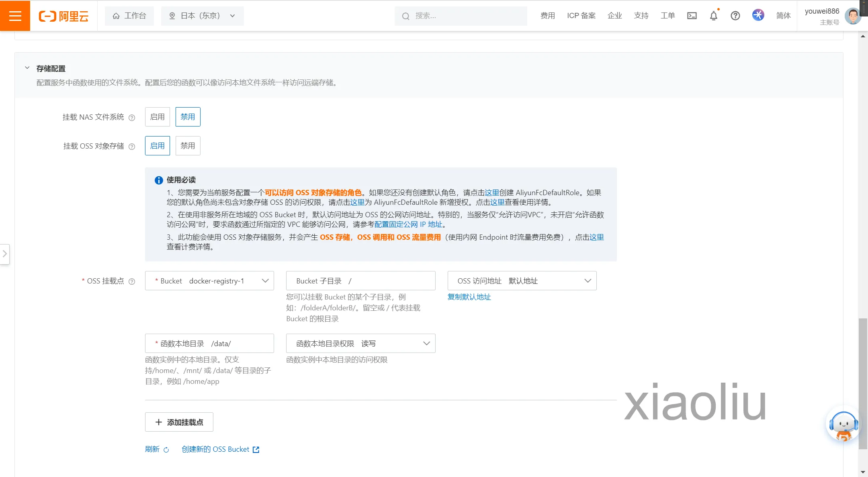Open the 工作台 workbench home
Screen dimensions: 868x477
129,16
